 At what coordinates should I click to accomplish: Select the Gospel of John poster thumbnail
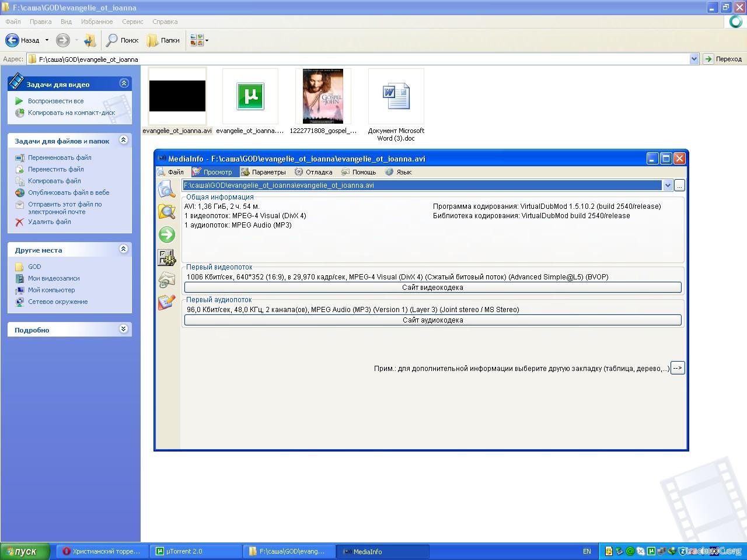pos(323,96)
